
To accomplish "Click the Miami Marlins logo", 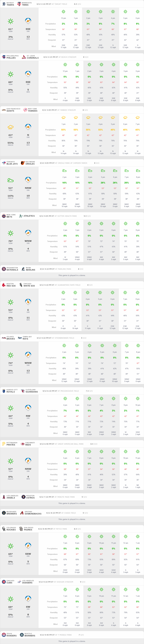I will pos(23,269).
